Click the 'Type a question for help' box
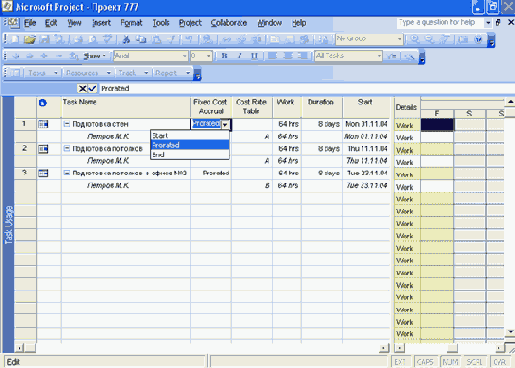This screenshot has width=515, height=368. click(441, 22)
